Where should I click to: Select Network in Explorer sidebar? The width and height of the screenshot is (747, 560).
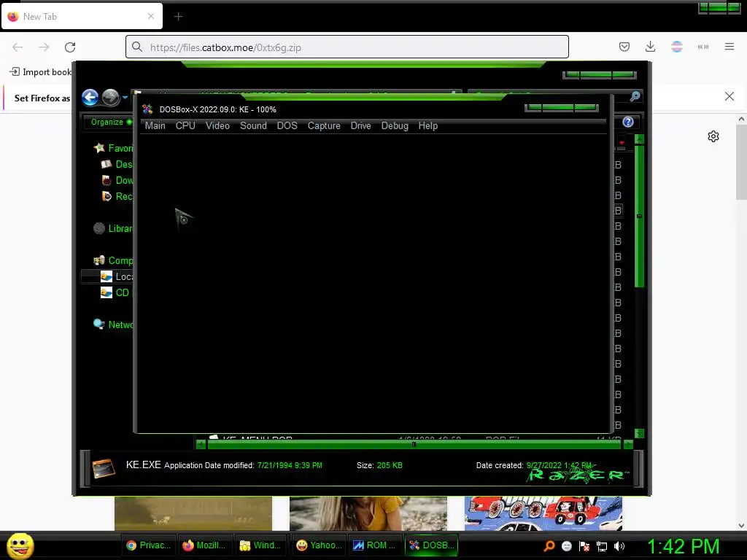click(113, 324)
